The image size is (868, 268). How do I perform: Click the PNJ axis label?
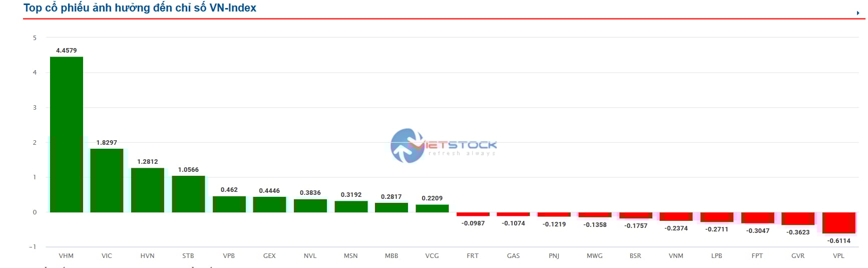tap(554, 256)
